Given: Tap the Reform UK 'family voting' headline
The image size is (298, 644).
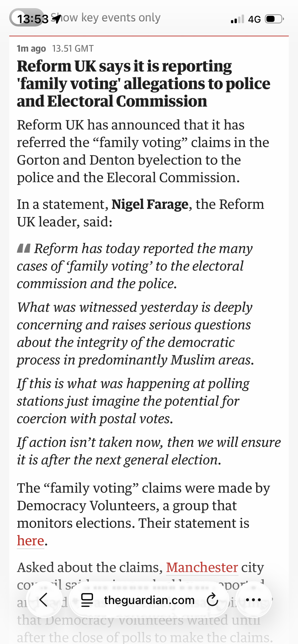Looking at the screenshot, I should point(144,83).
